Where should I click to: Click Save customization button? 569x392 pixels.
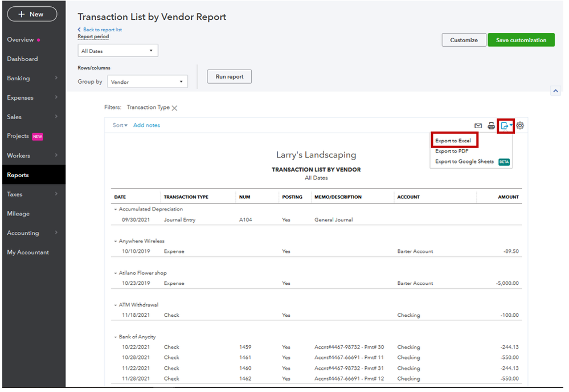[x=521, y=40]
